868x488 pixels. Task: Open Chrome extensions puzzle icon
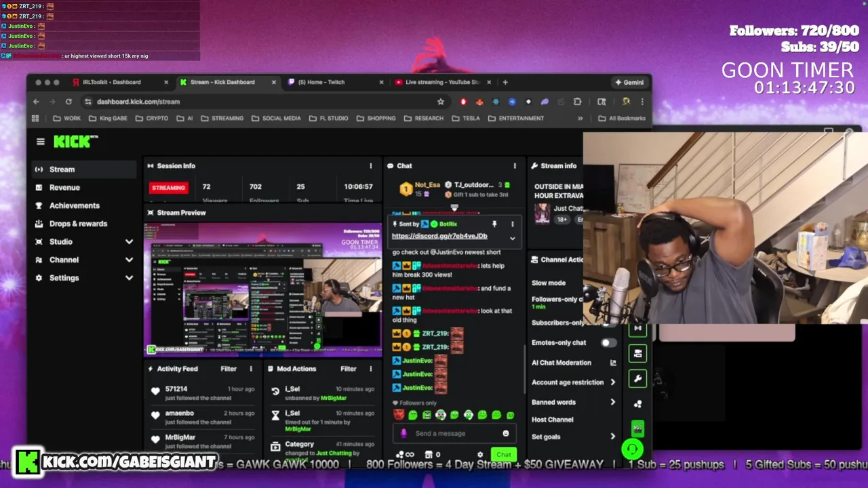577,102
